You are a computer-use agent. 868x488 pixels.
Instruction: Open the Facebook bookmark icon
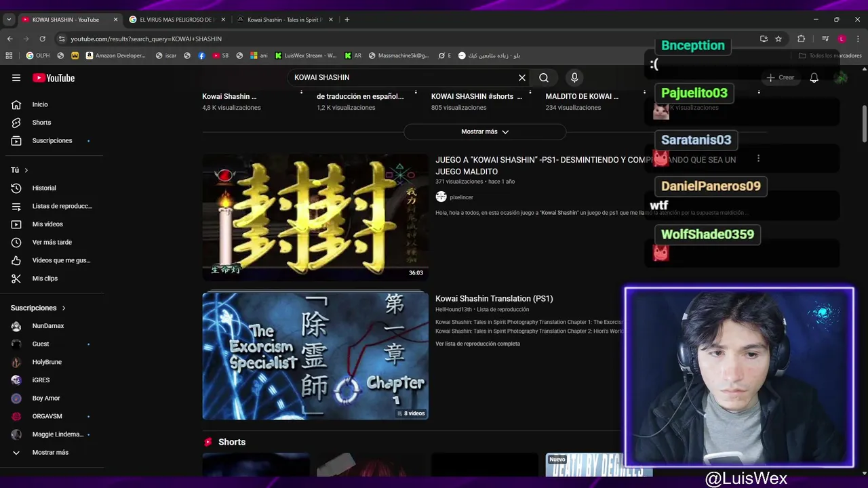(x=201, y=56)
